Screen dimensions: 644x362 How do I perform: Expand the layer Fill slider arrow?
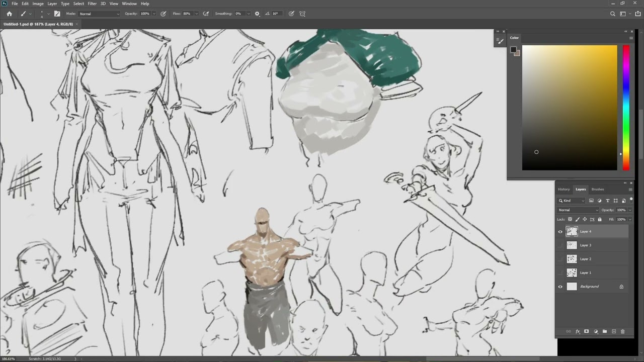(629, 219)
